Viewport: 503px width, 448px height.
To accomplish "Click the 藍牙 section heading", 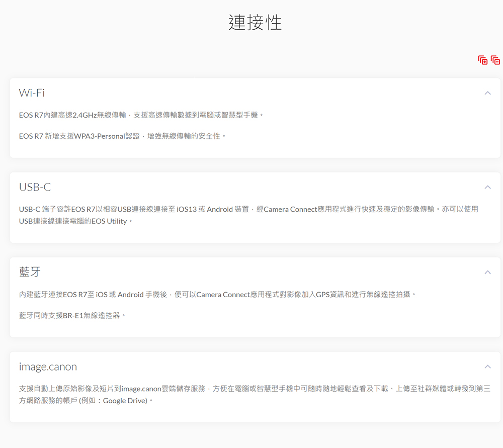I will coord(30,272).
